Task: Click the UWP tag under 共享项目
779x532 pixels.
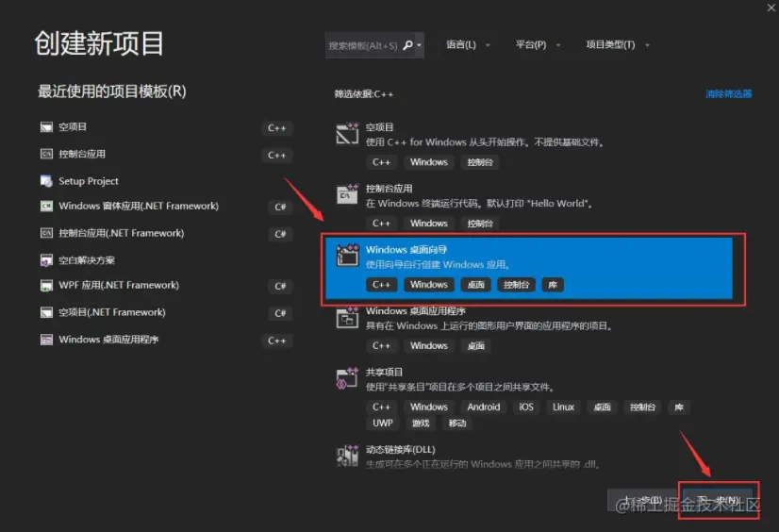Action: pos(383,423)
